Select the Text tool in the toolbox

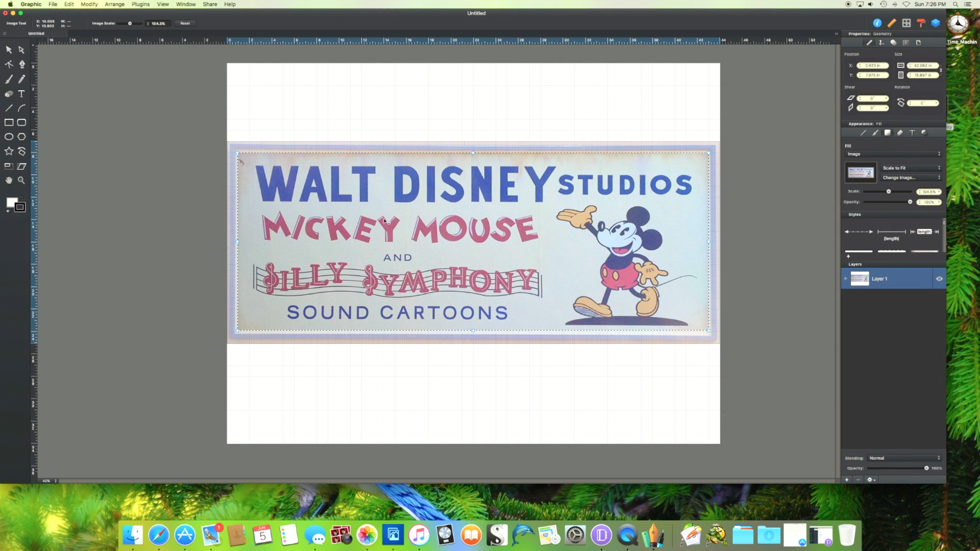tap(21, 94)
